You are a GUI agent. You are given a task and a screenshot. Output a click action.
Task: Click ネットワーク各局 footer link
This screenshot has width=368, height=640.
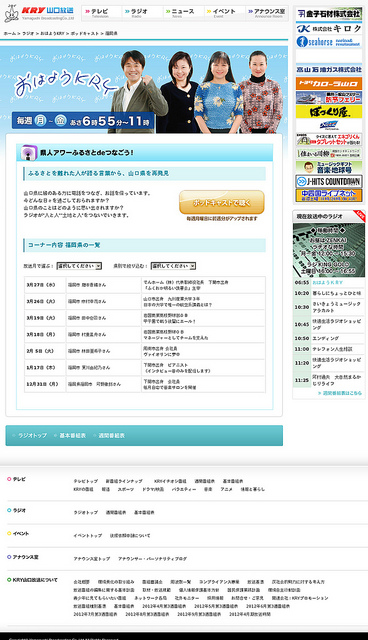(x=151, y=598)
